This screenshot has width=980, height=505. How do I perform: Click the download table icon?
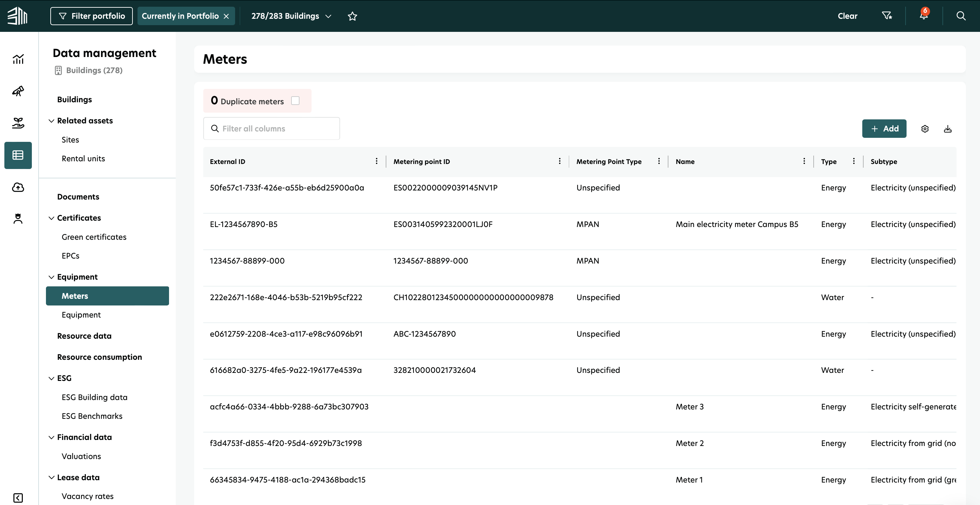948,128
